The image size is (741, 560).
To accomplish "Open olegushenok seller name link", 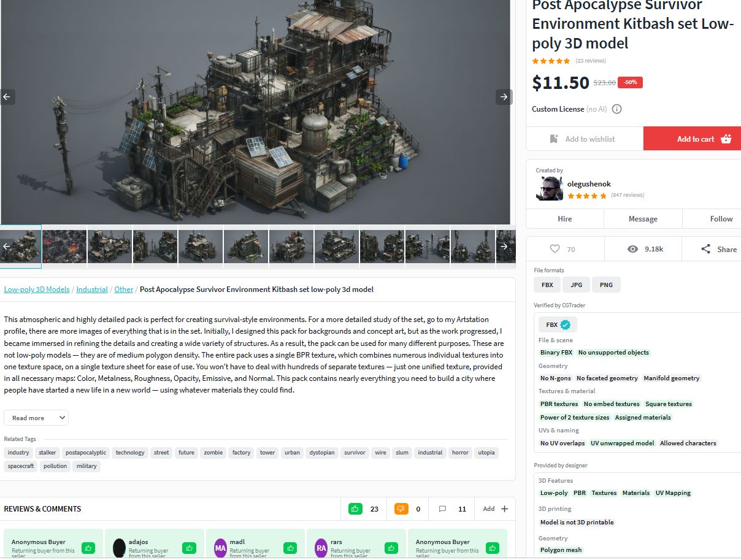I will [589, 184].
